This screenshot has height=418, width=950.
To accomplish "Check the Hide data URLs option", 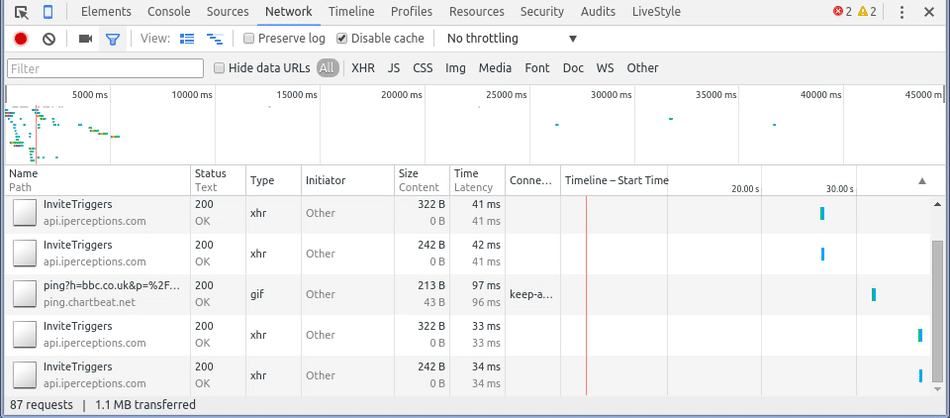I will 219,68.
